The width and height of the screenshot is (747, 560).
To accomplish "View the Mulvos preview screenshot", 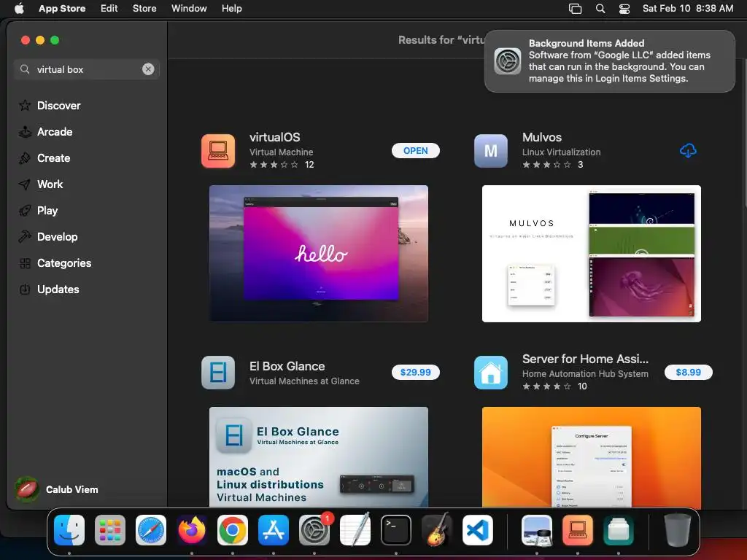I will [x=591, y=253].
